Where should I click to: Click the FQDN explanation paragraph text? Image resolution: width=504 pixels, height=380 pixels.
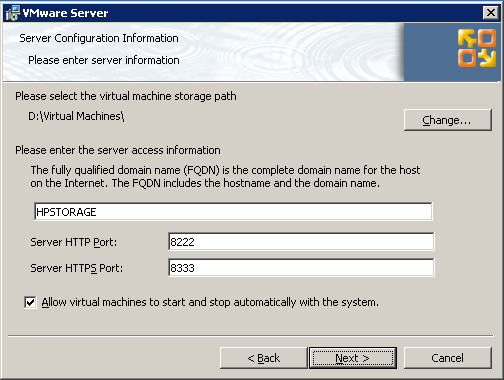point(225,177)
